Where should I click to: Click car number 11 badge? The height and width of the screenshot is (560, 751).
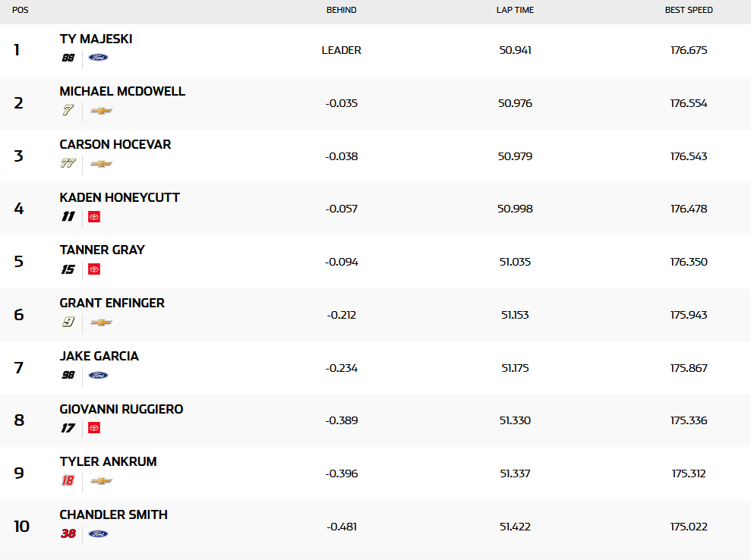(68, 217)
